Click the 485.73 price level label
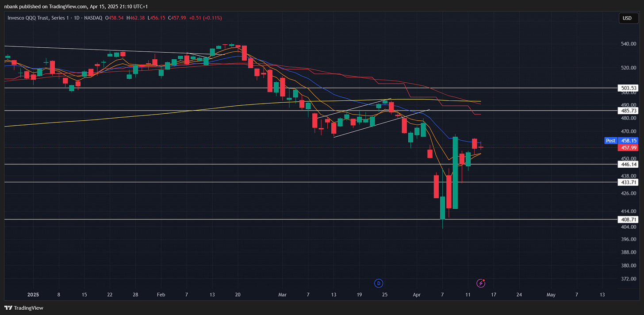The width and height of the screenshot is (644, 315). tap(628, 111)
